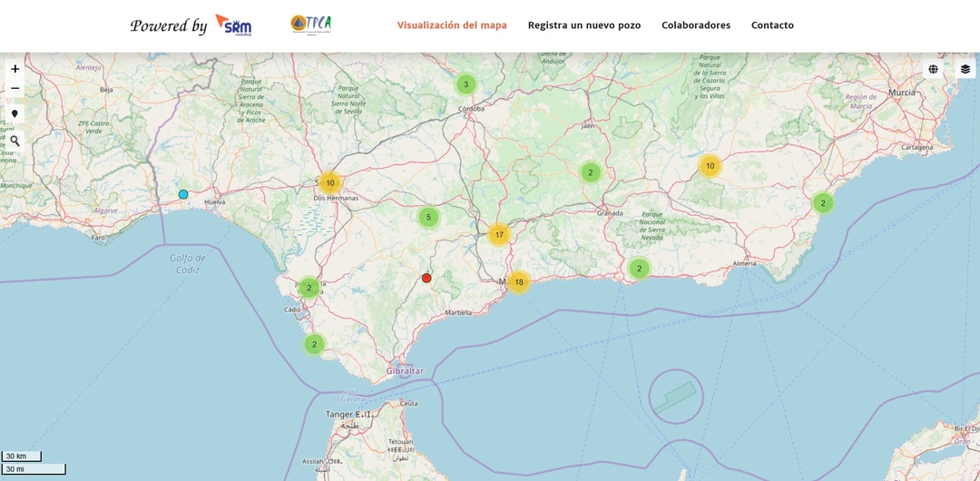Select the red marker north of Marbella
980x481 pixels.
coord(426,279)
